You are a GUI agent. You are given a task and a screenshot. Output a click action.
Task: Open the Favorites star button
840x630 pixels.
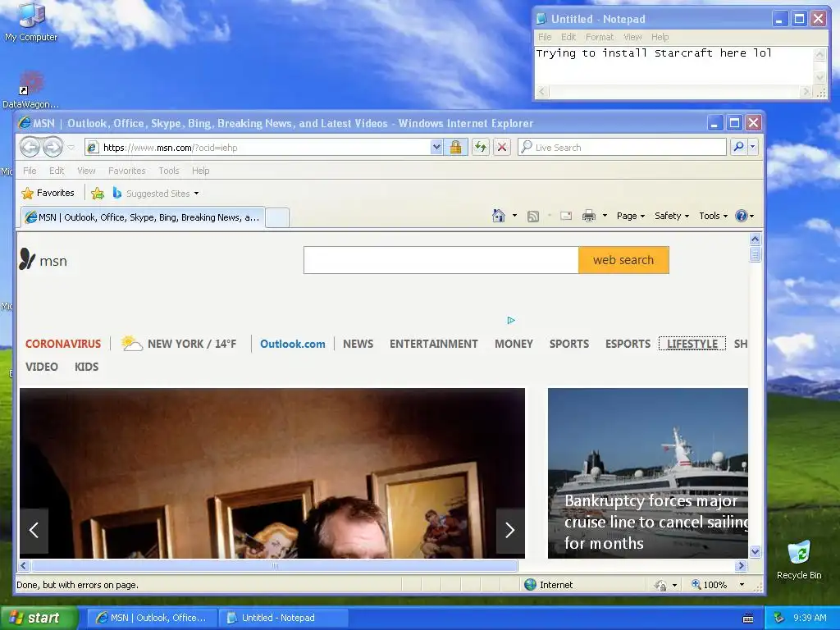pos(48,193)
